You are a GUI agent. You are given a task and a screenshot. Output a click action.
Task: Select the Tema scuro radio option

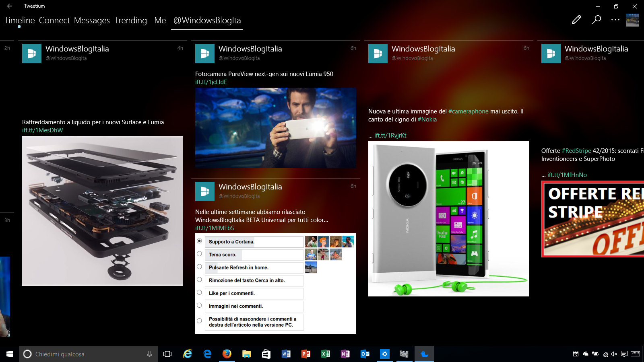(199, 254)
